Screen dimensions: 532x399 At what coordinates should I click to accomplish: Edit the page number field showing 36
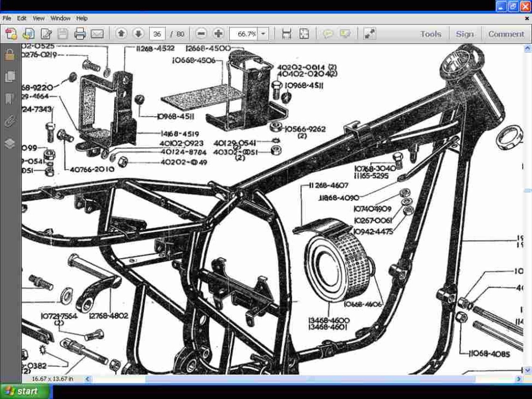click(157, 33)
